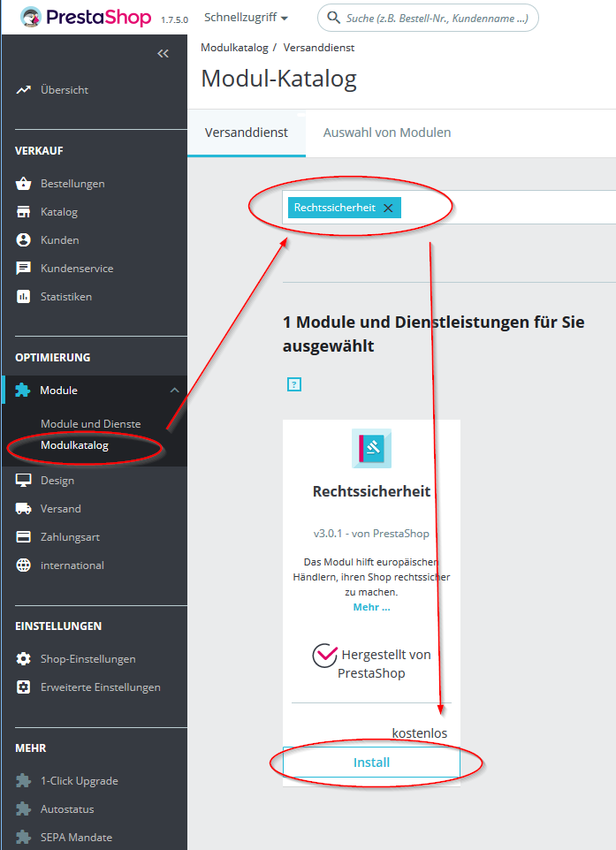The height and width of the screenshot is (850, 616).
Task: Click the international globe icon
Action: (23, 565)
